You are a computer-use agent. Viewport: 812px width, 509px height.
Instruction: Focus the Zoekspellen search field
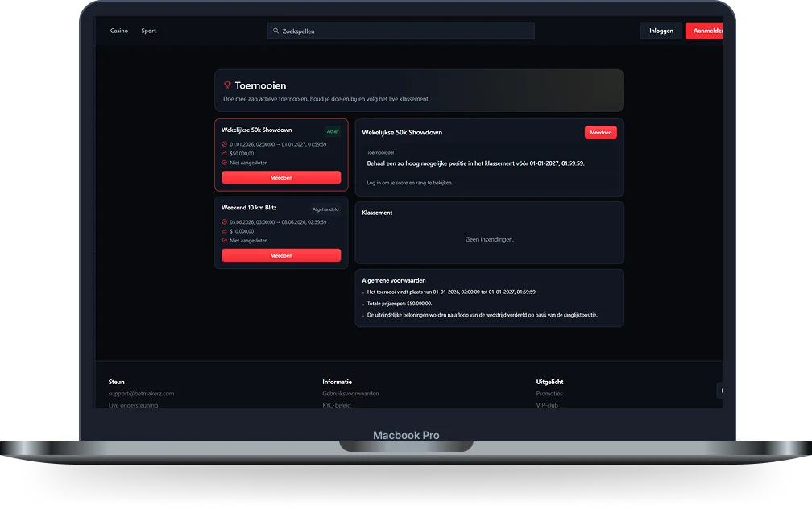tap(401, 31)
